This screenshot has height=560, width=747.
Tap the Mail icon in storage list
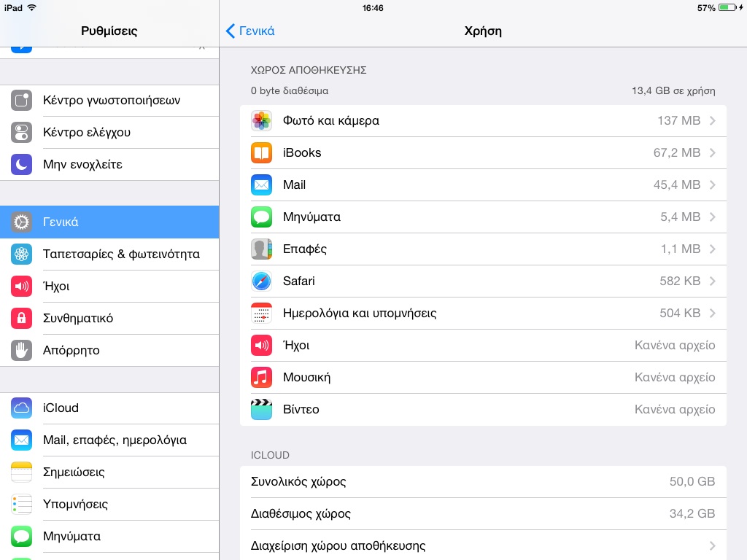pos(262,184)
